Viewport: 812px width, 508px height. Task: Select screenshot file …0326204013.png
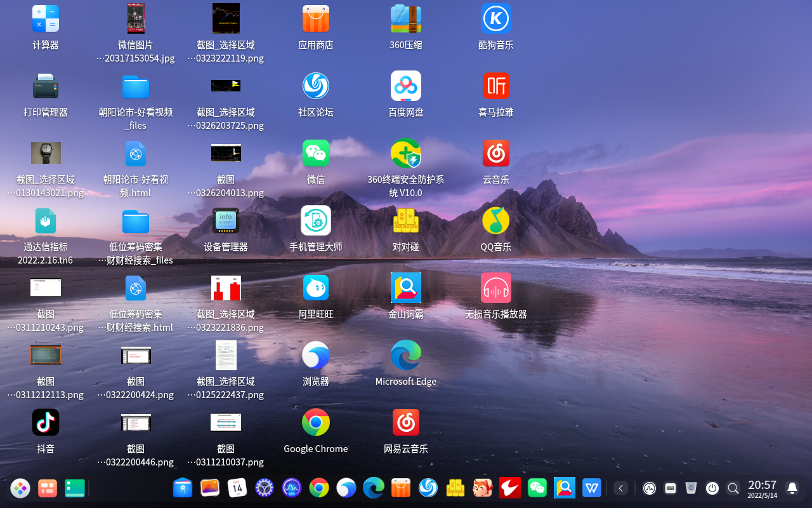coord(226,153)
